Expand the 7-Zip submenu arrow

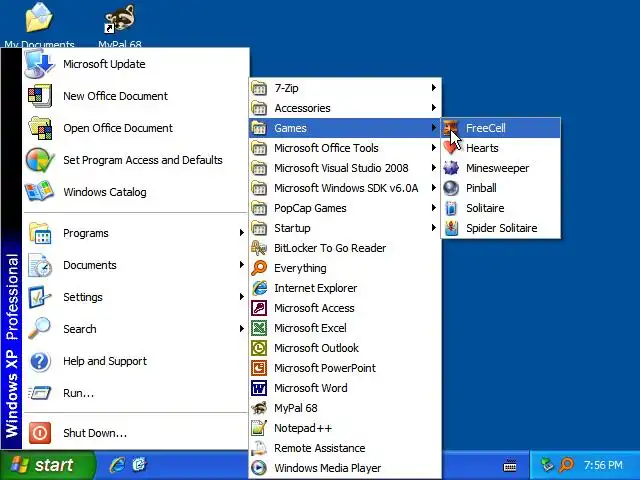pos(433,88)
